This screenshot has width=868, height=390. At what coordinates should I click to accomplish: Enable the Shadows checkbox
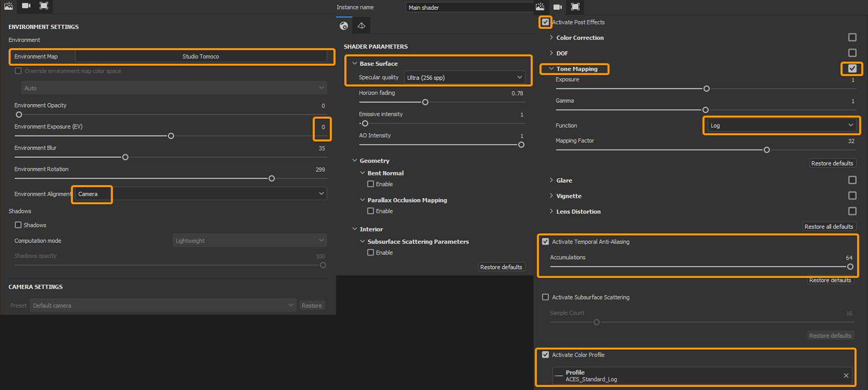tap(18, 225)
